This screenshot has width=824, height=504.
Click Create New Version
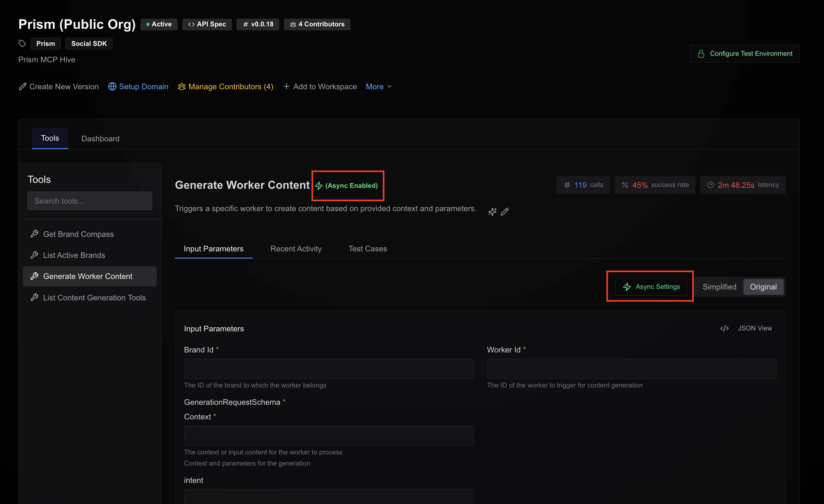[x=59, y=86]
